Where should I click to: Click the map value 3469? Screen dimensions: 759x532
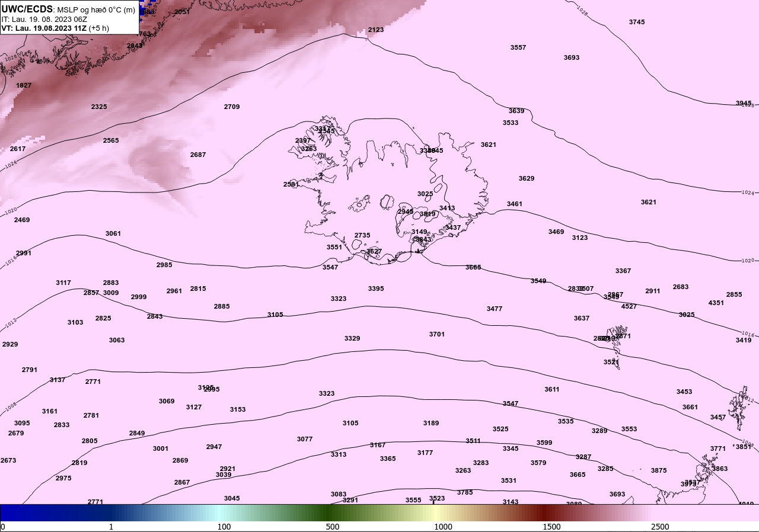click(x=556, y=232)
